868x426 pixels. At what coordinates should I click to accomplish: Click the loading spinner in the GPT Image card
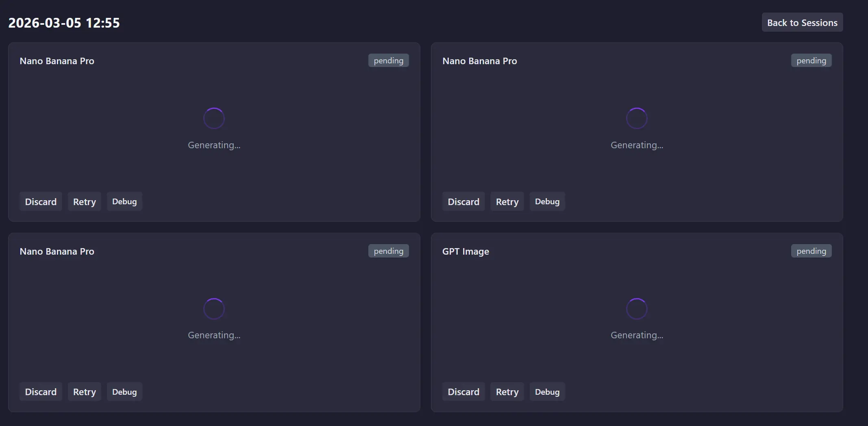[636, 309]
